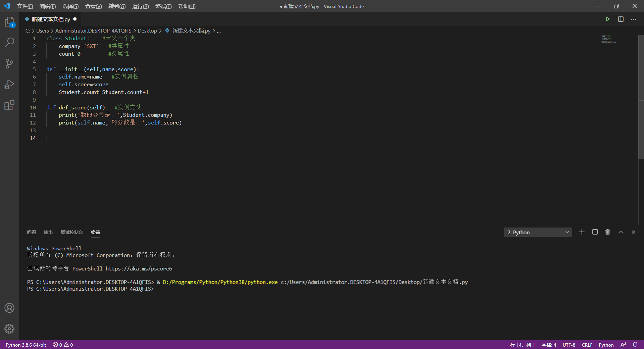This screenshot has width=644, height=349.
Task: Open the Source Control view icon
Action: point(9,63)
